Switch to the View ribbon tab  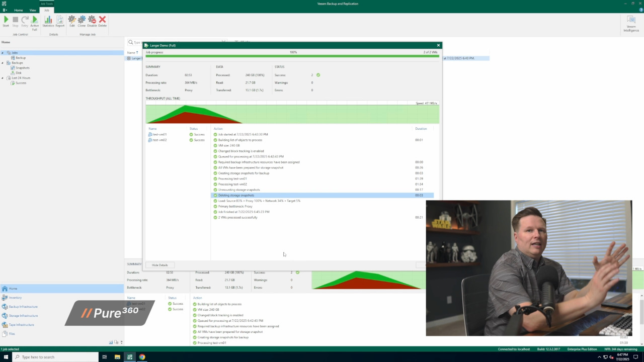[33, 10]
